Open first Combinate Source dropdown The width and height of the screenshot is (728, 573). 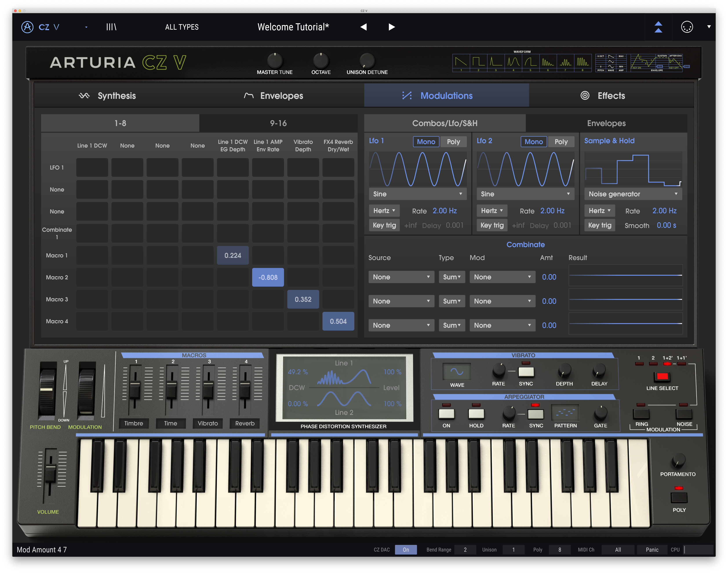pyautogui.click(x=401, y=277)
